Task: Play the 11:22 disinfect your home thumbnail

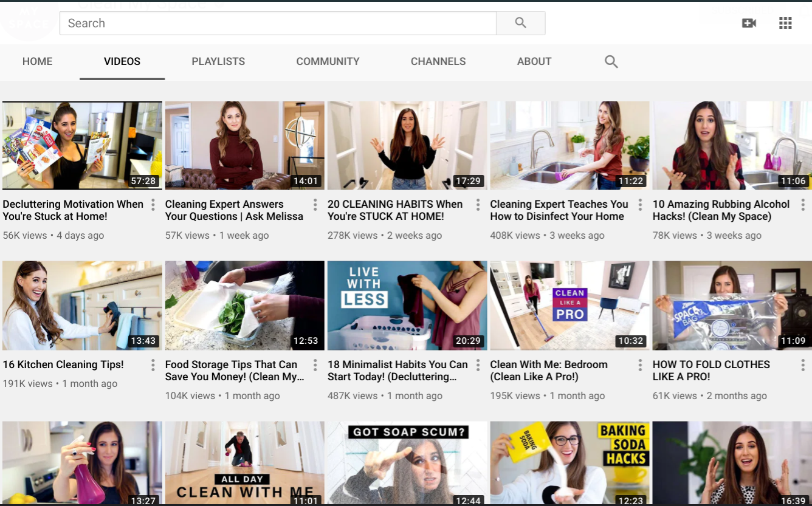Action: click(x=569, y=146)
